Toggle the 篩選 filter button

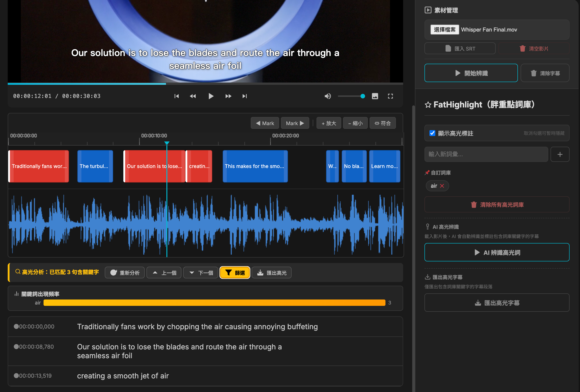tap(235, 273)
